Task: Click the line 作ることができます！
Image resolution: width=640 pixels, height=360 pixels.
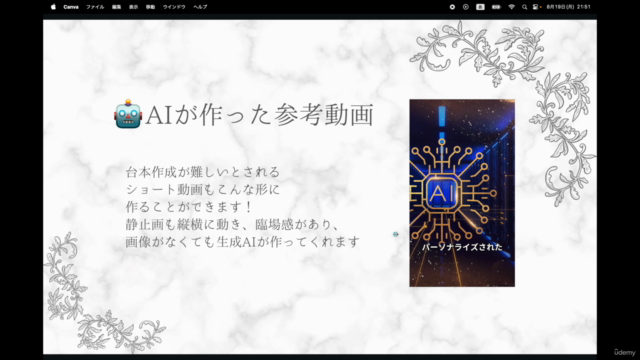Action: tap(189, 207)
